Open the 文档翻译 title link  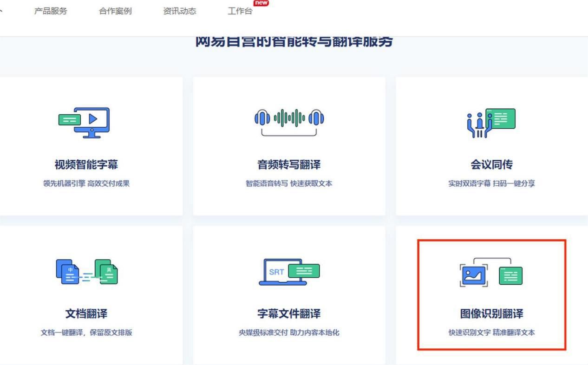(x=86, y=314)
